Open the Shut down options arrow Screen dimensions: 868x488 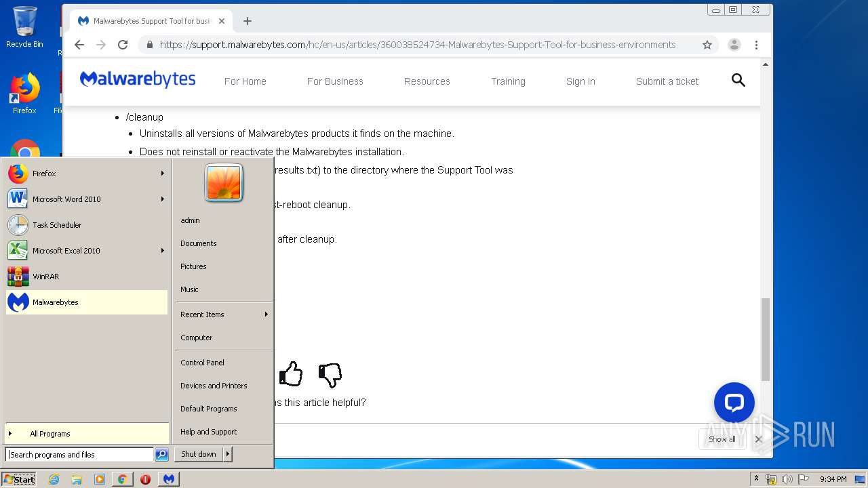pos(228,454)
